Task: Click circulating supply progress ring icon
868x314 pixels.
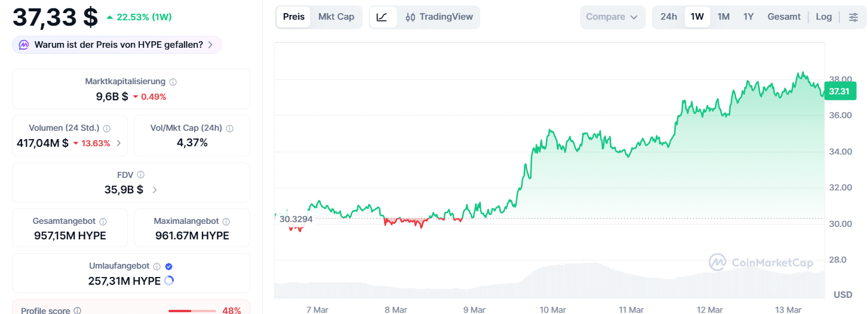Action: (168, 281)
